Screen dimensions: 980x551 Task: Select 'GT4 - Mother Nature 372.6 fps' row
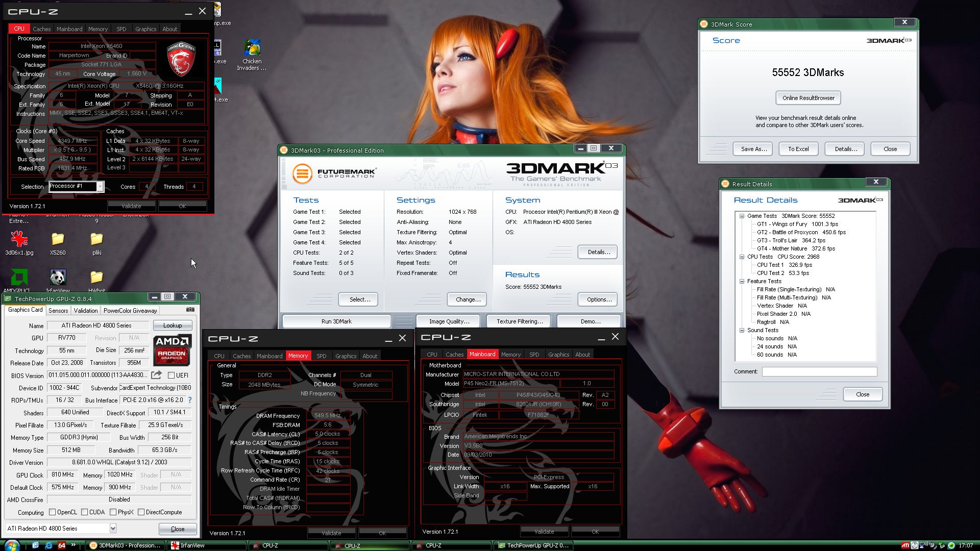[x=796, y=248]
